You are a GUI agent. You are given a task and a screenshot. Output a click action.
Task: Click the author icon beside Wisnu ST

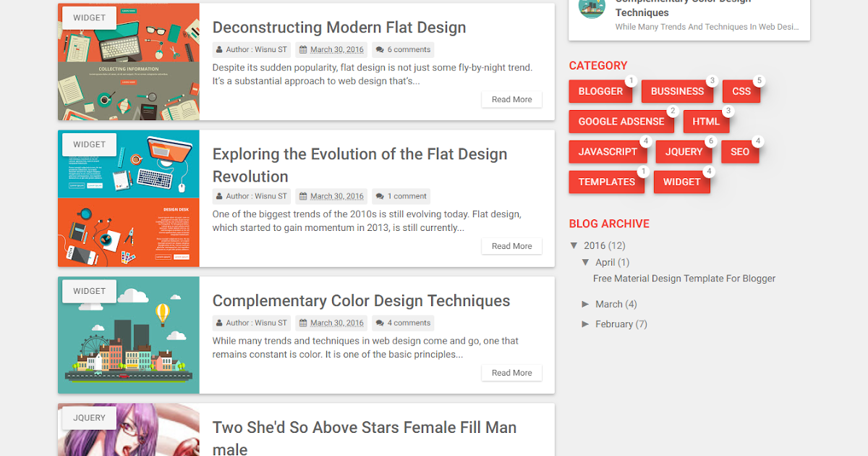tap(220, 49)
